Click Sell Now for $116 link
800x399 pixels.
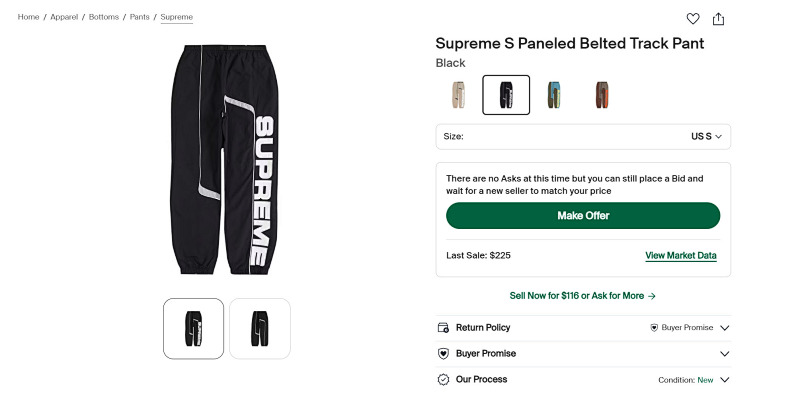pos(583,296)
